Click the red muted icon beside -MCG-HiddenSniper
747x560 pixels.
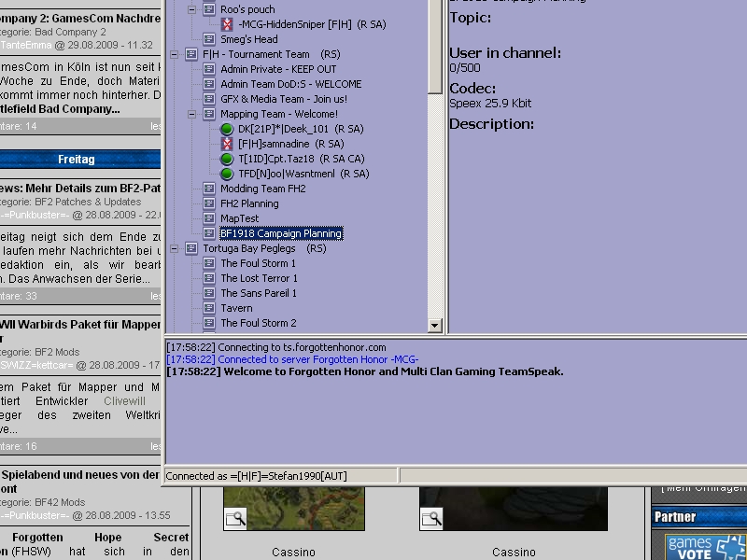point(227,24)
